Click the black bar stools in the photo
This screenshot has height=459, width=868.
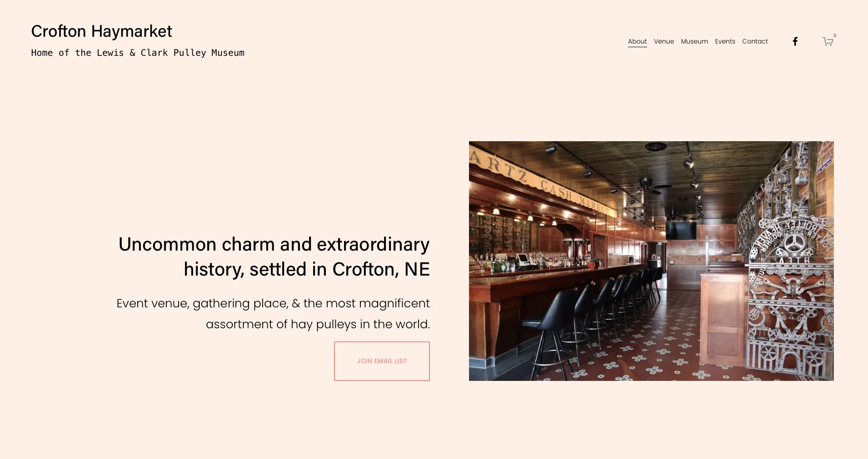[591, 318]
